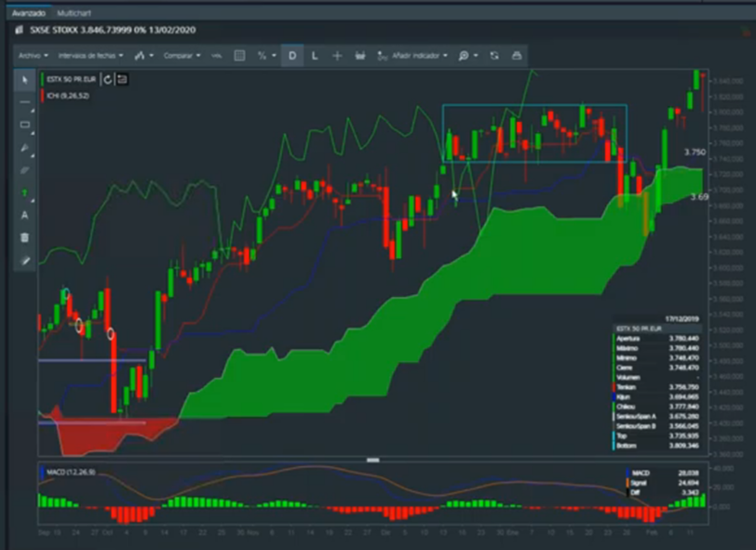
Task: Choose the line drawing tool
Action: pyautogui.click(x=25, y=101)
